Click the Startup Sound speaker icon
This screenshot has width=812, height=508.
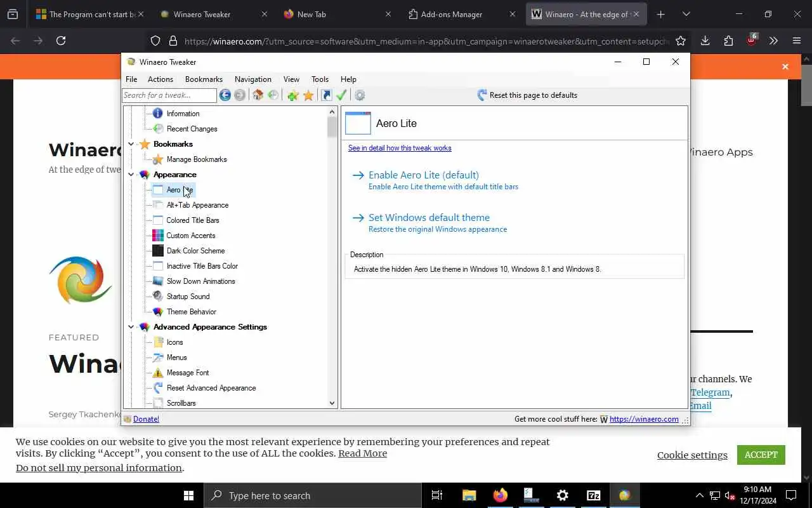[x=158, y=297]
